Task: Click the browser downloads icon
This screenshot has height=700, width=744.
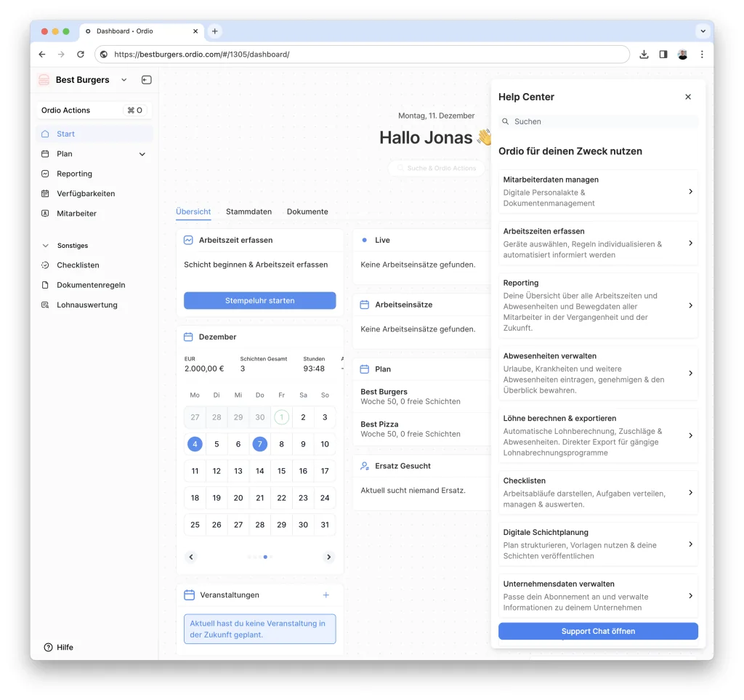Action: [644, 55]
